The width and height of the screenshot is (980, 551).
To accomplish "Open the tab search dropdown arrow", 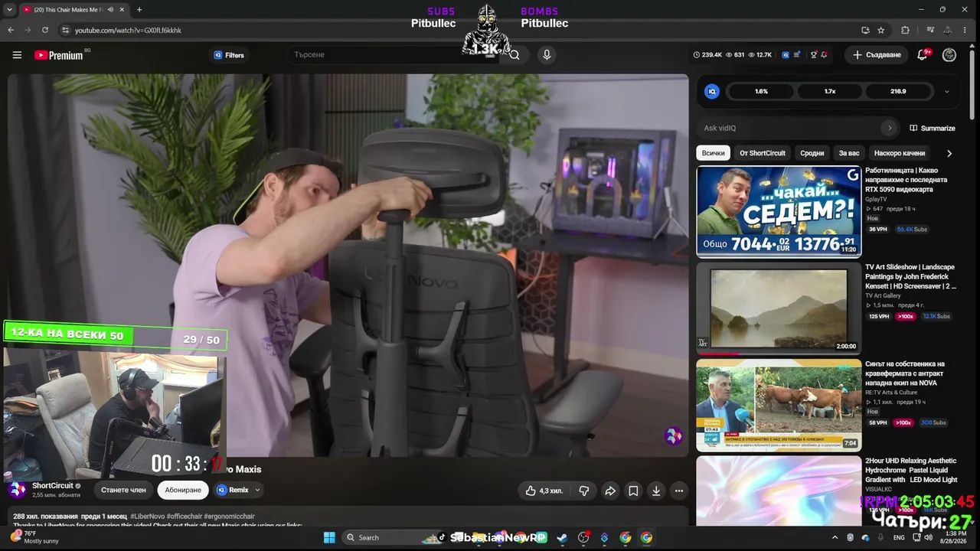I will pyautogui.click(x=8, y=10).
